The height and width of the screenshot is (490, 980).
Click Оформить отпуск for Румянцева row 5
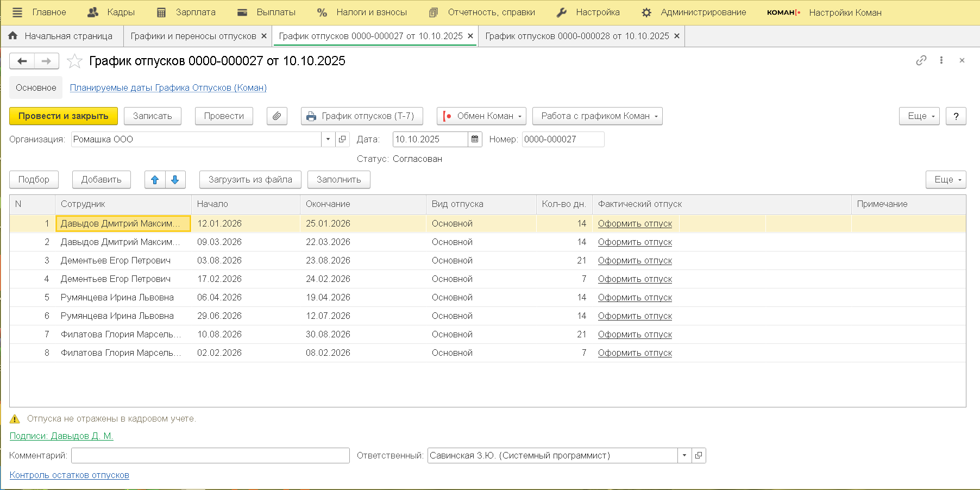pyautogui.click(x=635, y=298)
